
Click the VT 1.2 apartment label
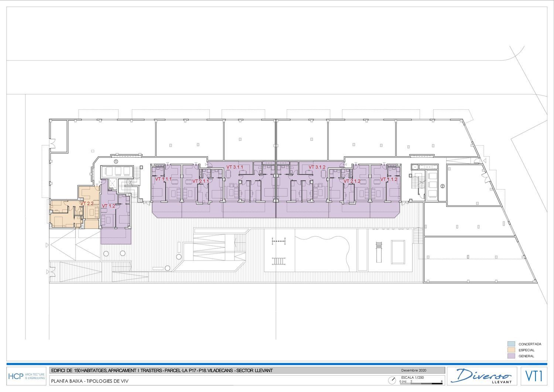click(109, 206)
